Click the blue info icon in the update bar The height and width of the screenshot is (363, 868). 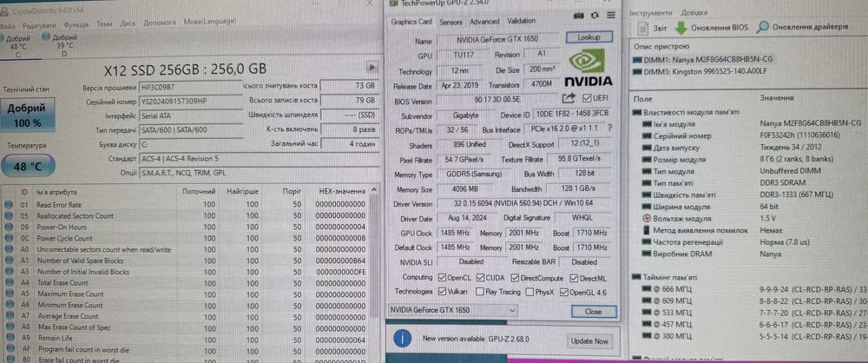403,338
